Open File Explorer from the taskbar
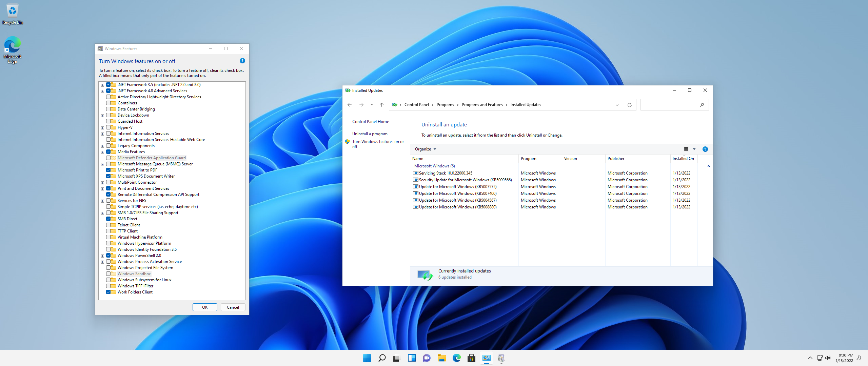This screenshot has height=366, width=868. 441,358
